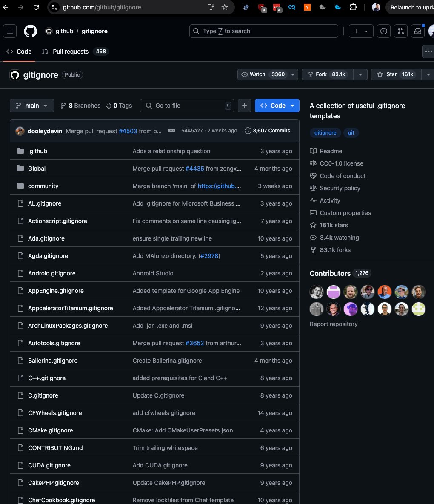Click the github owner breadcrumb

click(x=64, y=31)
